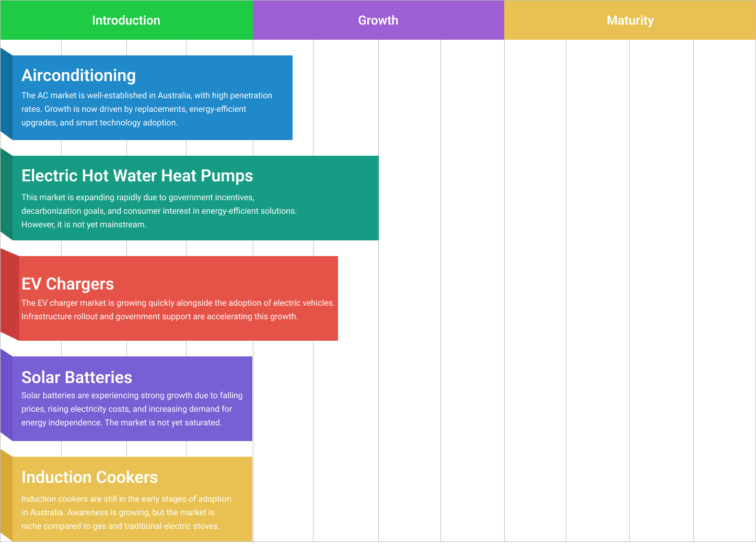The width and height of the screenshot is (756, 544).
Task: Click the Induction Cookers heading
Action: coord(89,477)
